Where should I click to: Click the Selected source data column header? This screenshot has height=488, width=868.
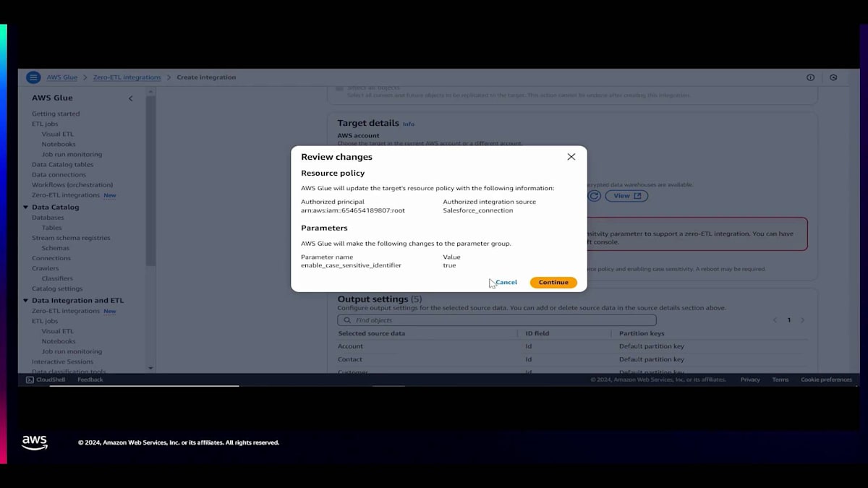371,333
